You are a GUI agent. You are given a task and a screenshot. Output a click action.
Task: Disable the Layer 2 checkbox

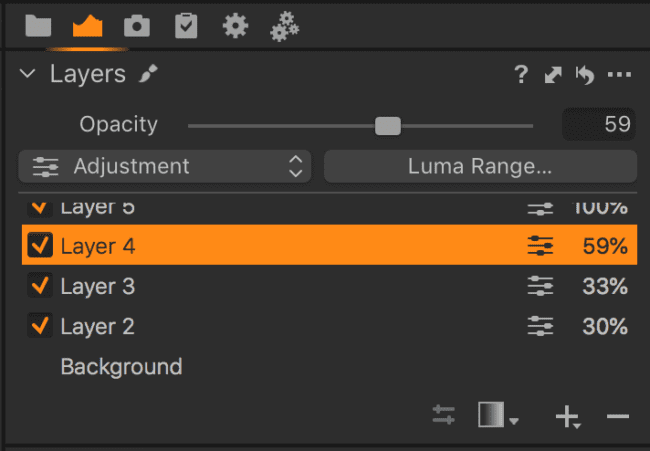click(40, 325)
